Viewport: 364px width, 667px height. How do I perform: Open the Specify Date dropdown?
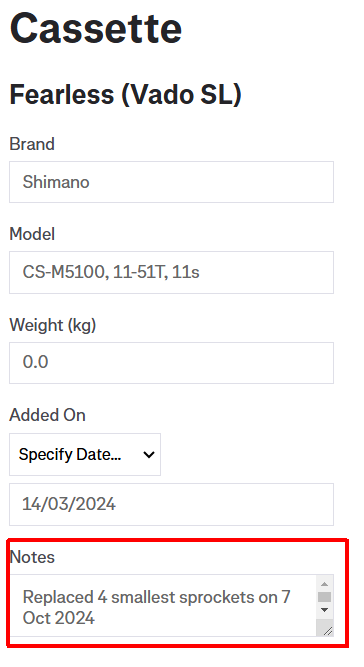pyautogui.click(x=85, y=455)
